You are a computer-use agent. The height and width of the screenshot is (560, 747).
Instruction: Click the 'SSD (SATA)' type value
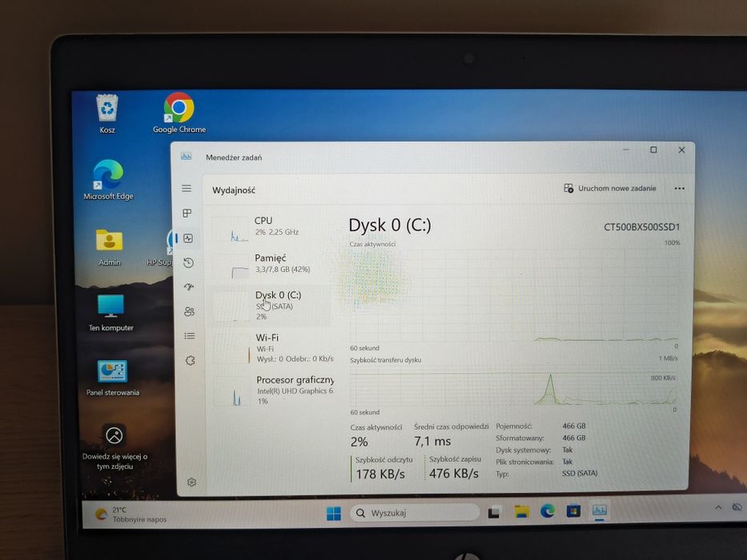580,474
